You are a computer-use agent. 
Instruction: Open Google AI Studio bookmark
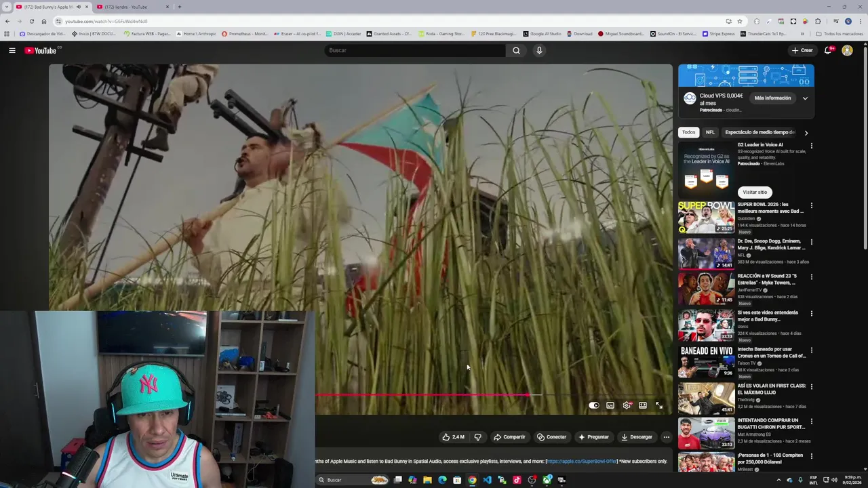(x=542, y=34)
